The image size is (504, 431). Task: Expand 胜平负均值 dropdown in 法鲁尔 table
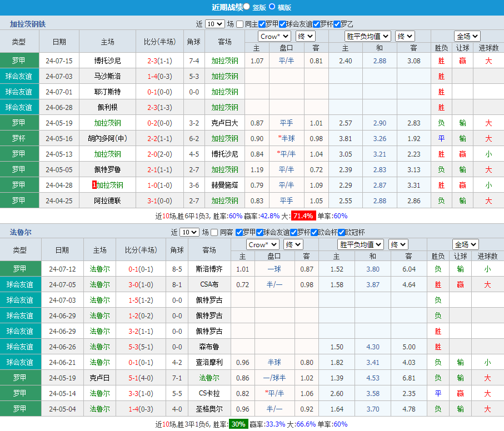(360, 244)
